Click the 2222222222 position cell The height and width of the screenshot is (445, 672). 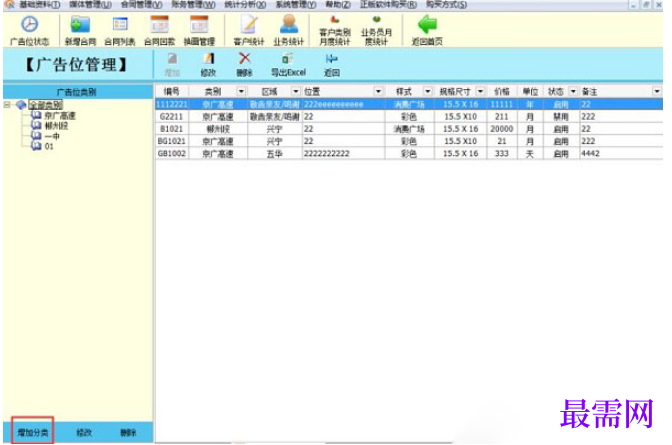343,153
